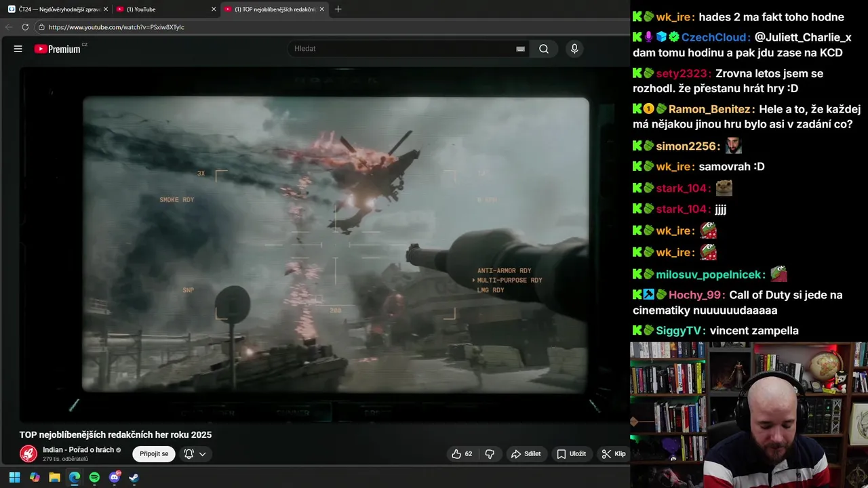The width and height of the screenshot is (868, 488).
Task: Select the YouTube URL in the address bar
Action: [116, 27]
